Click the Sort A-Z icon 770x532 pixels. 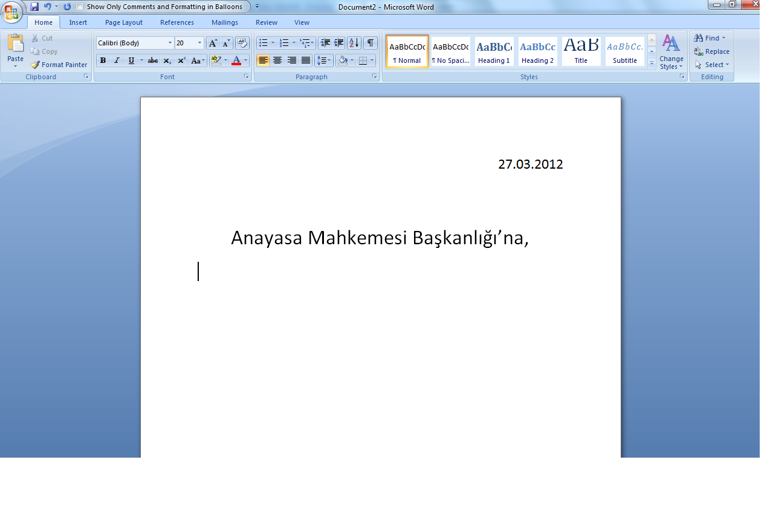click(354, 43)
